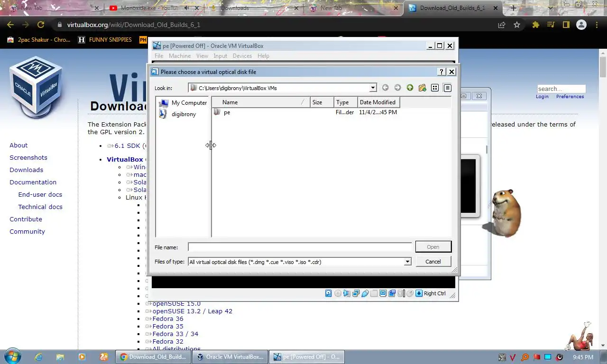Sort by Type column header
Image resolution: width=607 pixels, height=364 pixels.
pyautogui.click(x=346, y=102)
